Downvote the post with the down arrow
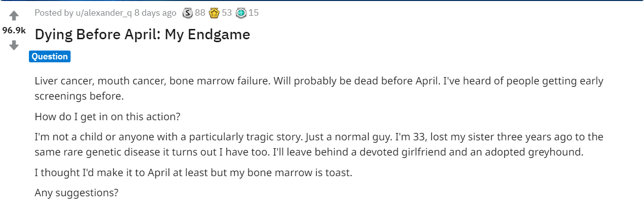Viewport: 644px width, 209px height. coord(14,46)
